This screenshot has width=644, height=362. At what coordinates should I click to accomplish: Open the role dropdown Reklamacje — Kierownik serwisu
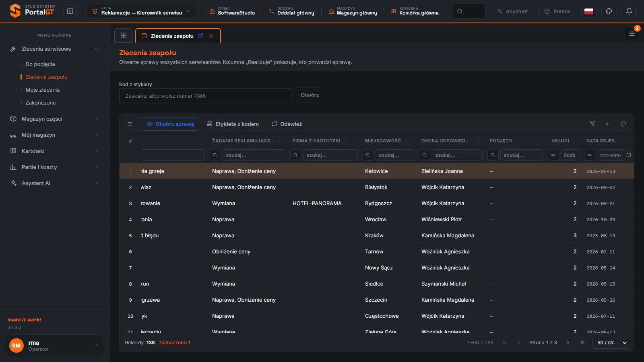(141, 11)
